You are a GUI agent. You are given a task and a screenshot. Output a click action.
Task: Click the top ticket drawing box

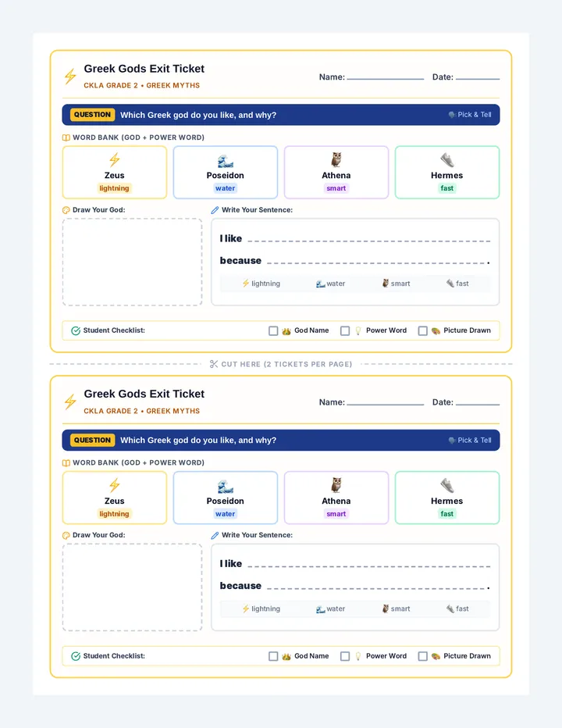[x=132, y=262]
